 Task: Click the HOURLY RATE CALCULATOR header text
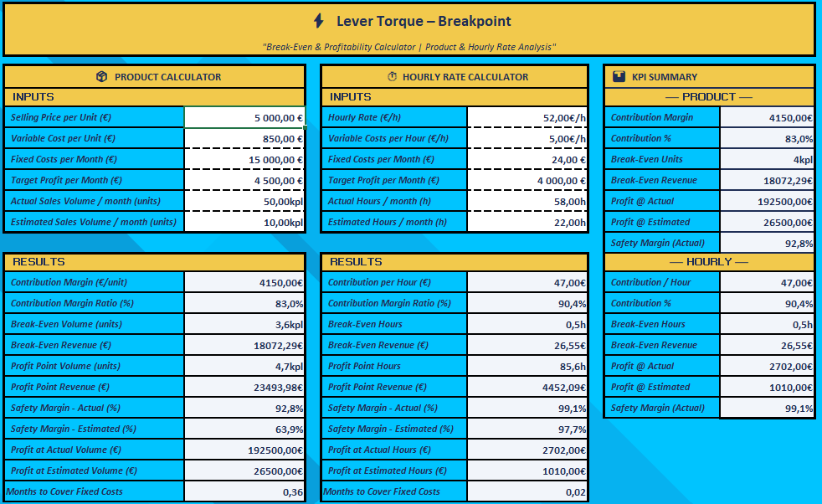pyautogui.click(x=465, y=77)
